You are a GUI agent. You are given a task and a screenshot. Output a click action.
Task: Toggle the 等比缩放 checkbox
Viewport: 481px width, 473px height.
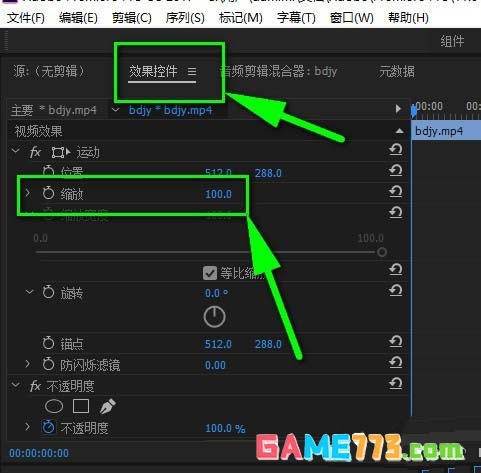(x=210, y=273)
